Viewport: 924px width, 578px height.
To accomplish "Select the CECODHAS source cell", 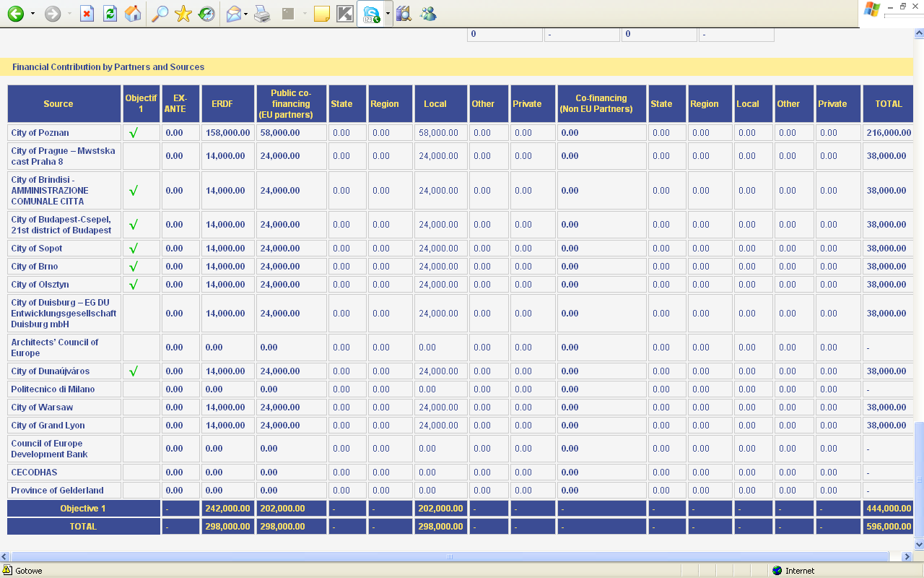I will (x=64, y=473).
